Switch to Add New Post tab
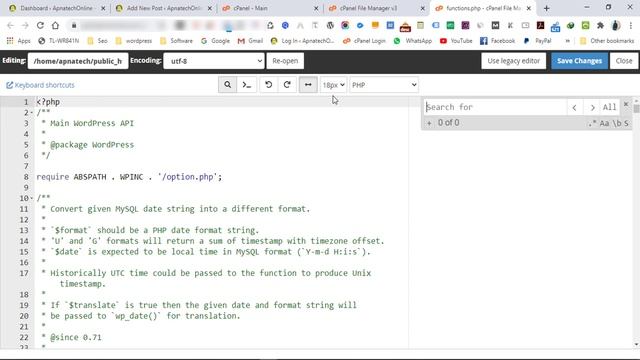The height and width of the screenshot is (360, 640). click(x=163, y=8)
